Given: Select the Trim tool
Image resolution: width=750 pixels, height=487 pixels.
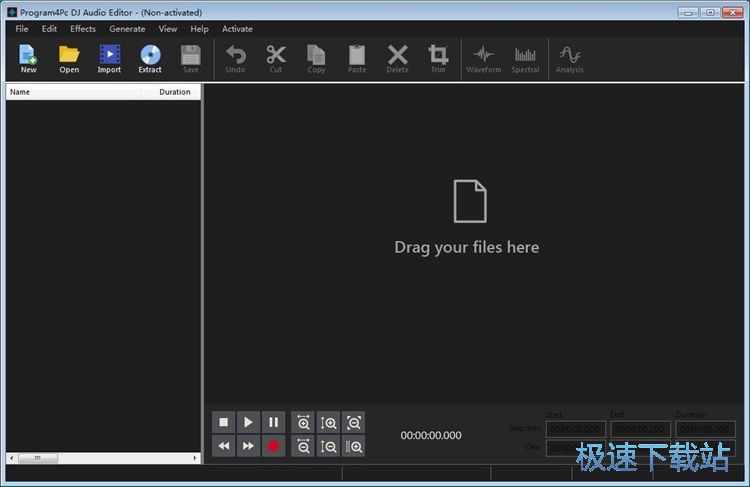Looking at the screenshot, I should 438,58.
